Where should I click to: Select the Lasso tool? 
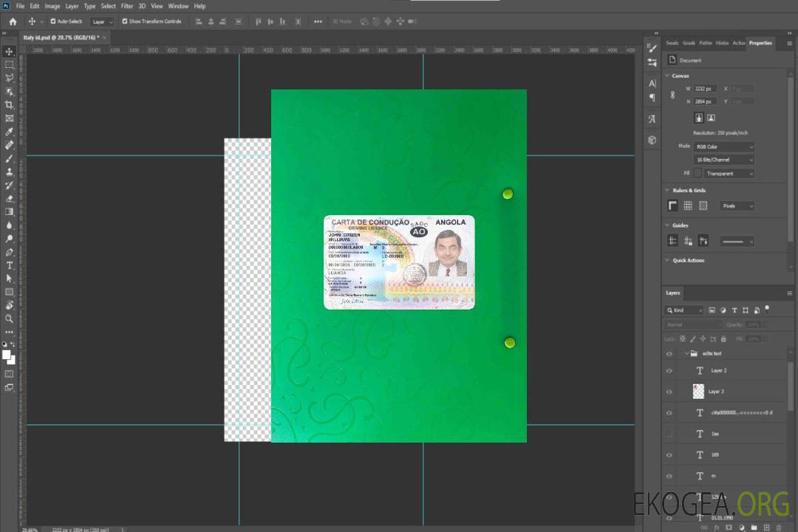tap(9, 78)
